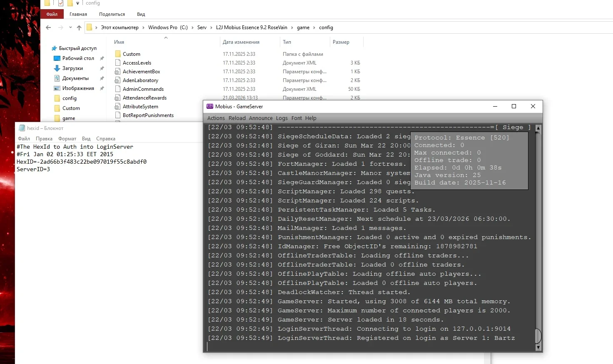Open Desktop (Рабочий стол) in sidebar
This screenshot has height=364, width=613.
(78, 58)
